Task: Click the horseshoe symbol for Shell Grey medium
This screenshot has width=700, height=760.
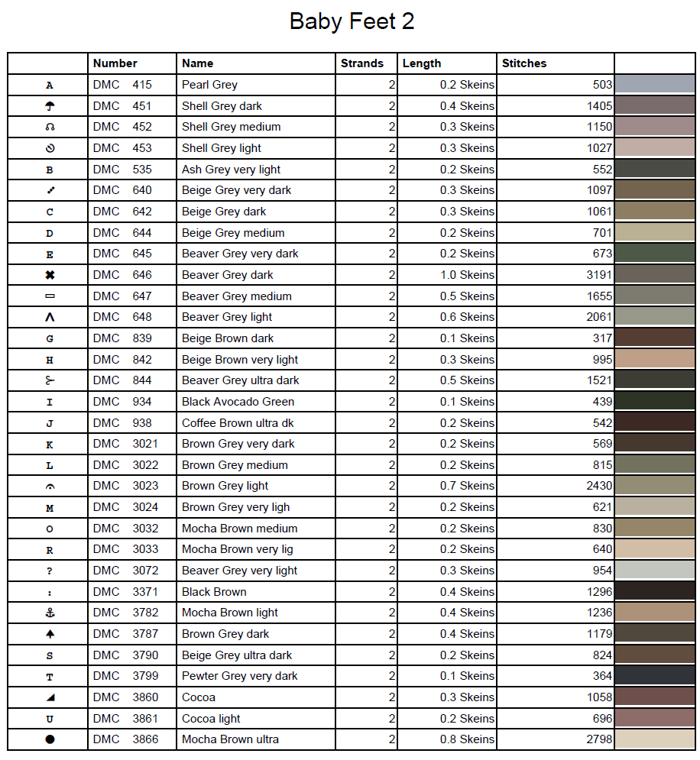Action: pos(50,128)
